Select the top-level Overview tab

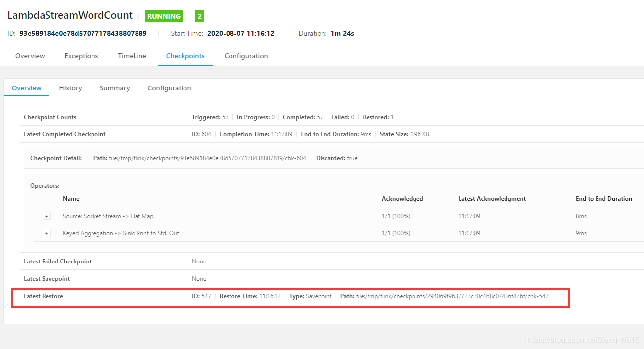(30, 56)
